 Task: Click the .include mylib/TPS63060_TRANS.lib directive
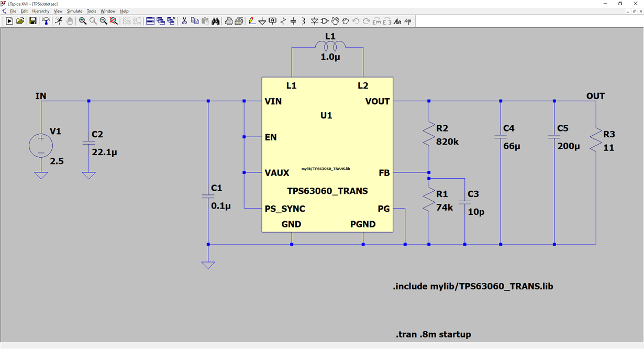(x=473, y=287)
